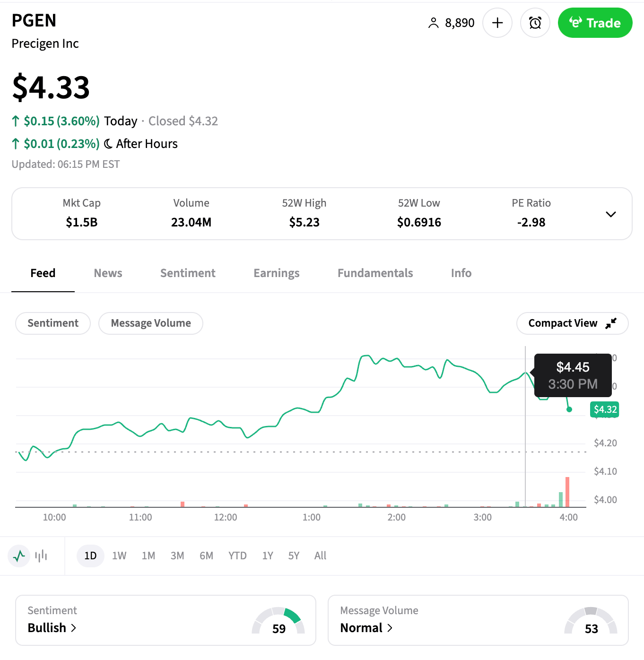Image resolution: width=644 pixels, height=660 pixels.
Task: Click the 4:00 red volume bar
Action: 567,492
